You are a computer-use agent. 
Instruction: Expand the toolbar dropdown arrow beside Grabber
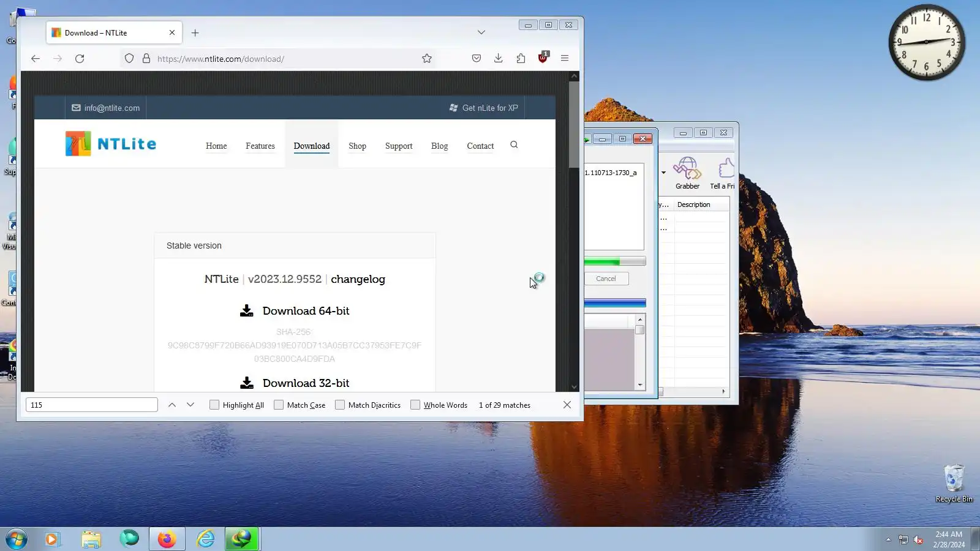point(663,173)
